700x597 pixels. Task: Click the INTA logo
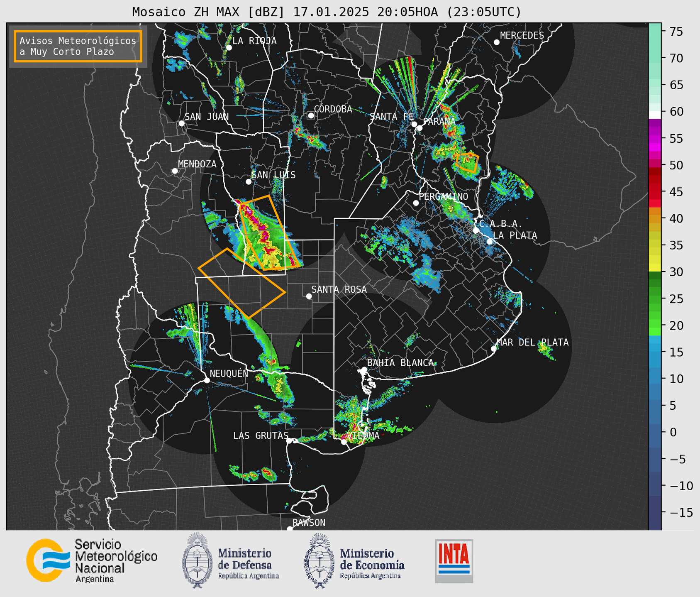coord(454,561)
